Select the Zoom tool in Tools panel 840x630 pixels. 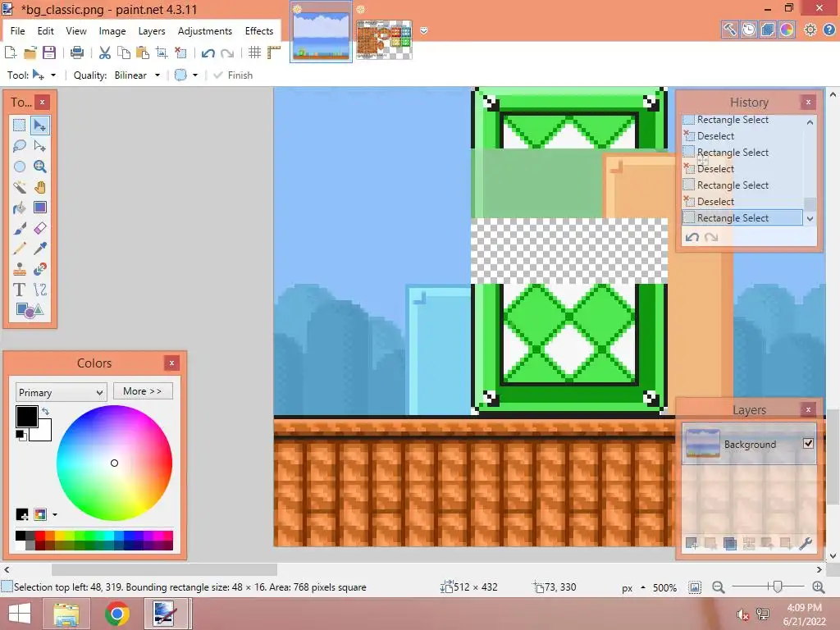pos(39,166)
